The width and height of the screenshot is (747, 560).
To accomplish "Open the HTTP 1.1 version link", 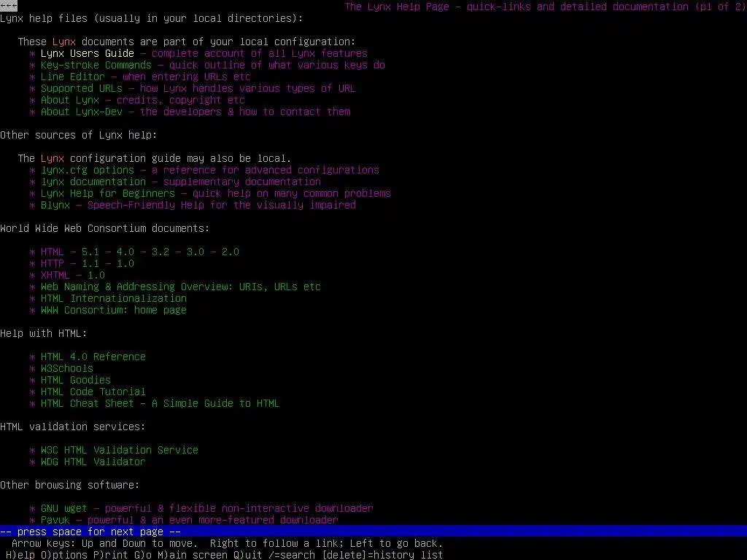I will click(90, 263).
